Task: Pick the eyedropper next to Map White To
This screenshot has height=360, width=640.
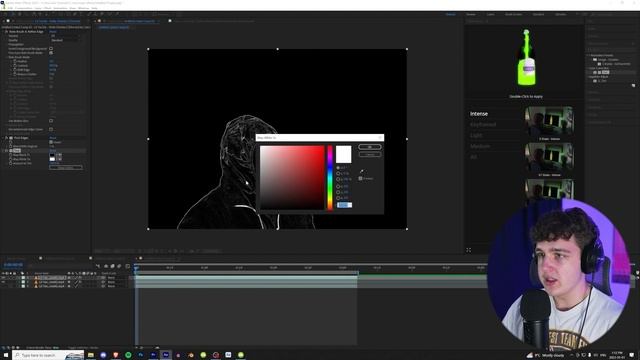Action: [x=60, y=159]
